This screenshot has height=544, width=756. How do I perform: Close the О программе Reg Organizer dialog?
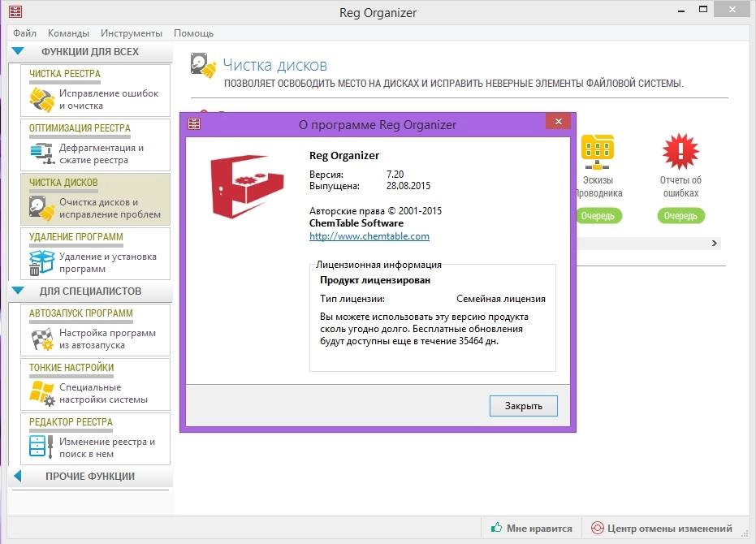[559, 122]
